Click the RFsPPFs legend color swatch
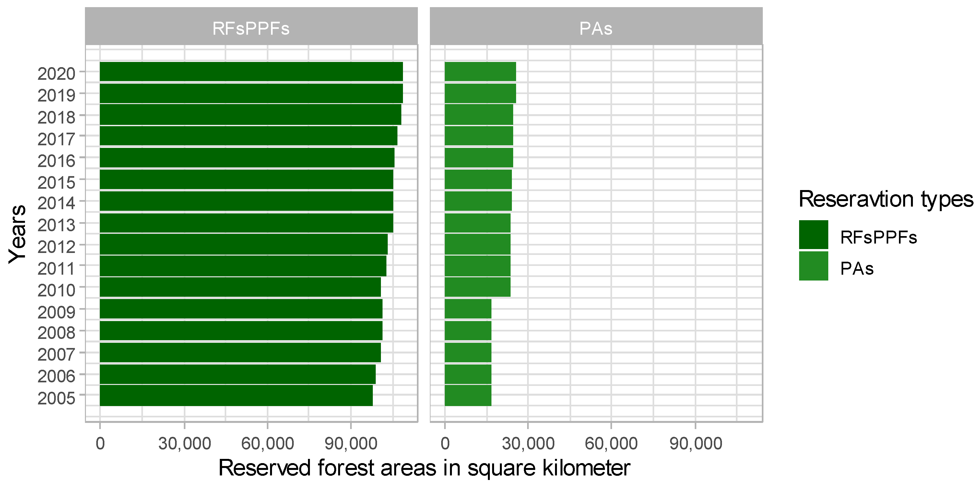The height and width of the screenshot is (491, 980). tap(813, 234)
